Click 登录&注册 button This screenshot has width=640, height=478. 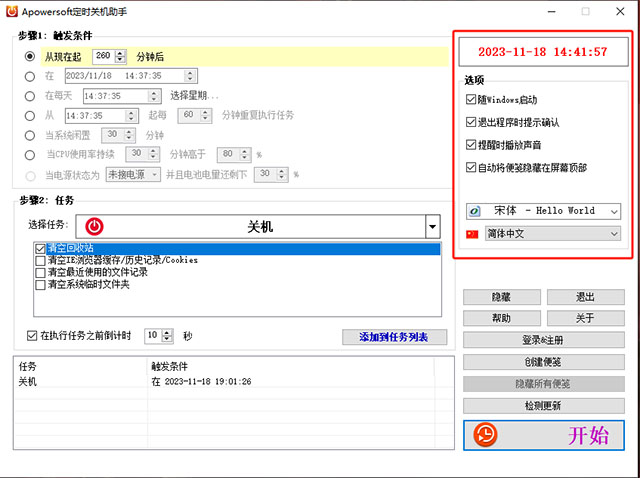[544, 340]
